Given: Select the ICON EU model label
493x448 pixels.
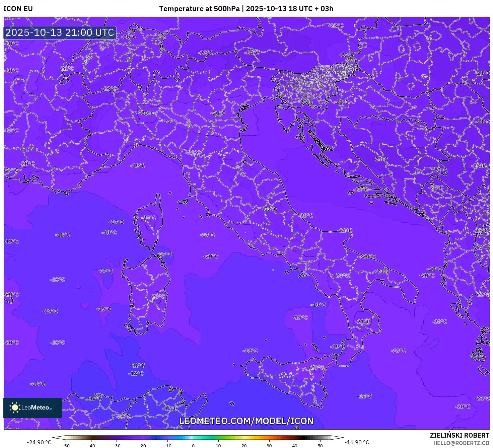Looking at the screenshot, I should (18, 9).
